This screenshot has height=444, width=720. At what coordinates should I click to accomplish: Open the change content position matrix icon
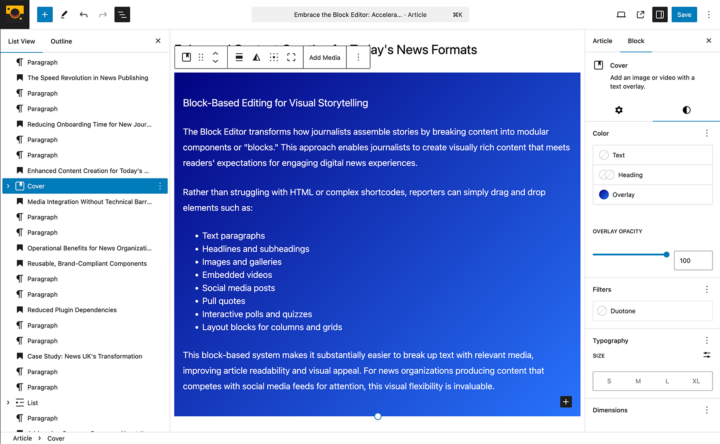point(274,57)
